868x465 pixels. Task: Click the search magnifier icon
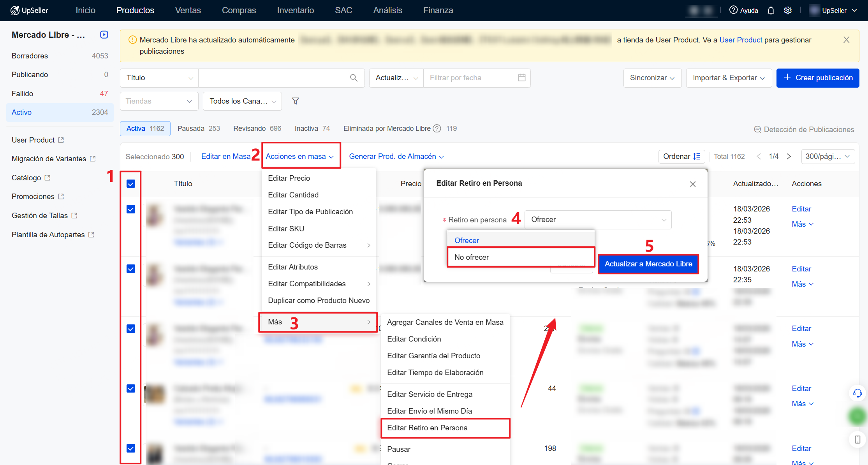(354, 78)
